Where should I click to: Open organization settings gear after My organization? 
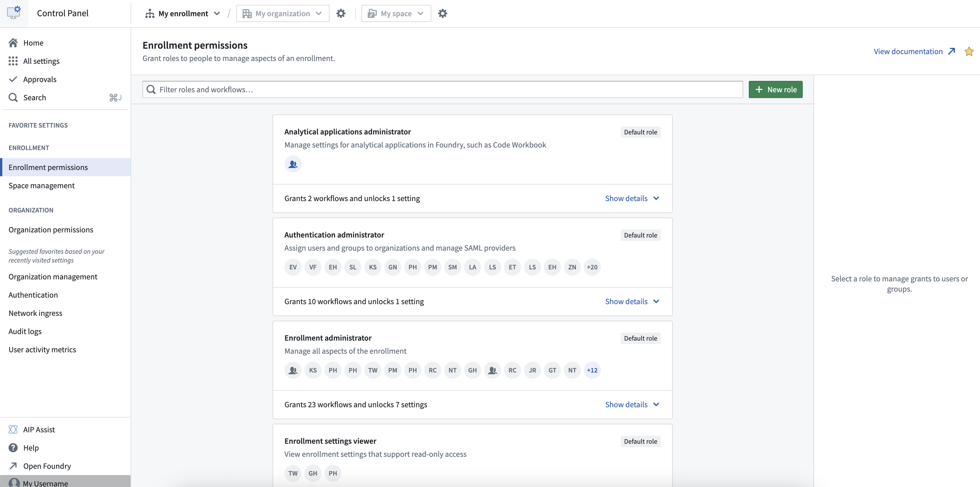pyautogui.click(x=341, y=14)
